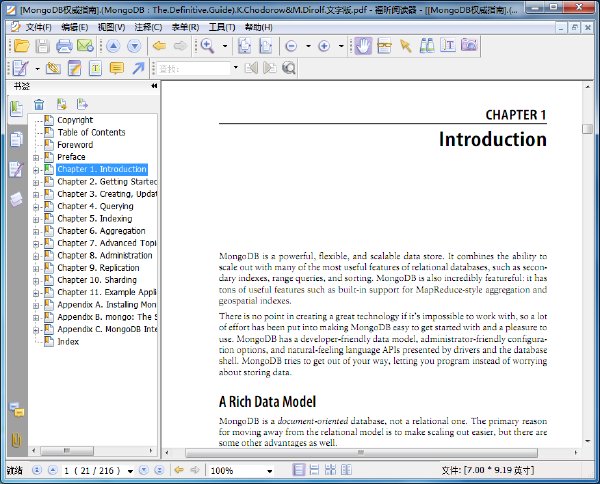Add a yellow note comment

117,68
